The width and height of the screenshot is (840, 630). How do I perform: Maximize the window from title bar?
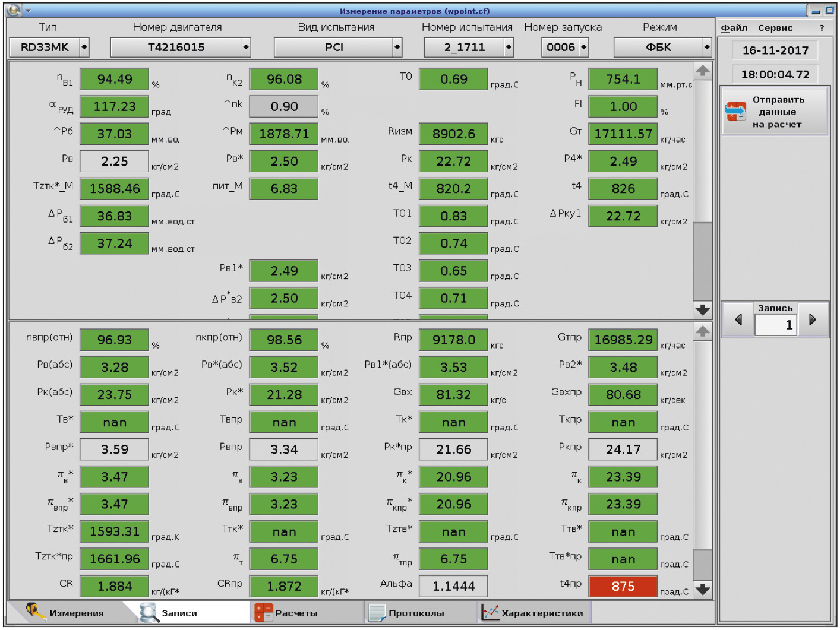(x=829, y=10)
